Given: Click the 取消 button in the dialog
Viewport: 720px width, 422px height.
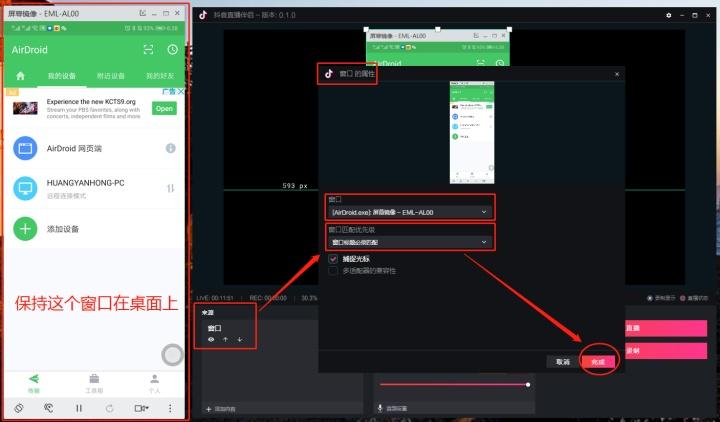Looking at the screenshot, I should [563, 362].
